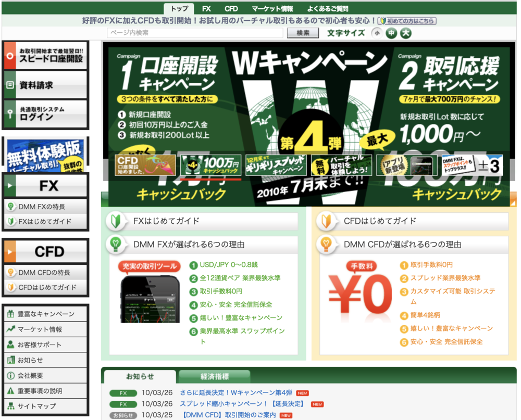521x420 pixels.
Task: Set text size to 大
Action: (x=406, y=33)
